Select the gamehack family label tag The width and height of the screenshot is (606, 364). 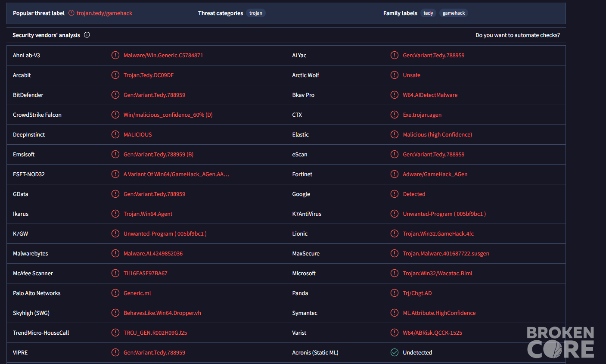coord(454,13)
